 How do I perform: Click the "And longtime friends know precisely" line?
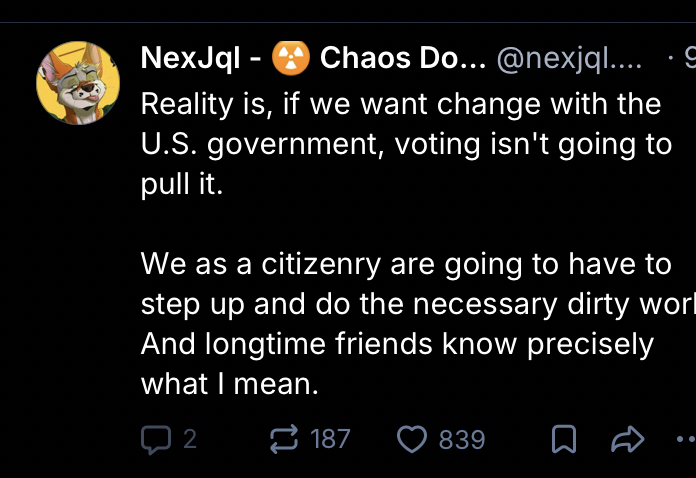pos(396,344)
